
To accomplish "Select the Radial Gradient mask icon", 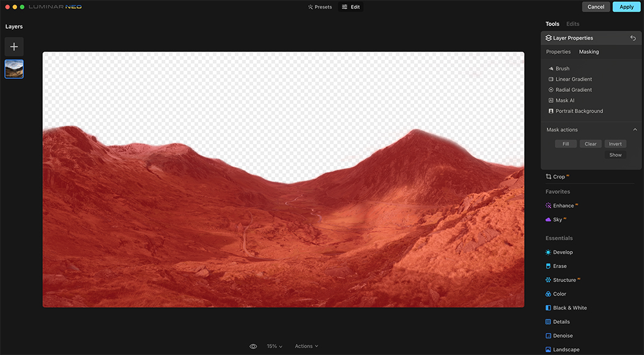I will (551, 90).
